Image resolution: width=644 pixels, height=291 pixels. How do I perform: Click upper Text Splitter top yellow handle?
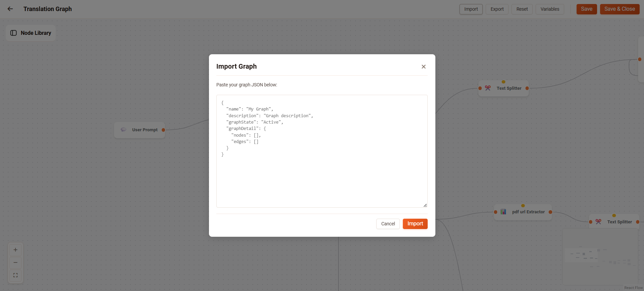(503, 82)
